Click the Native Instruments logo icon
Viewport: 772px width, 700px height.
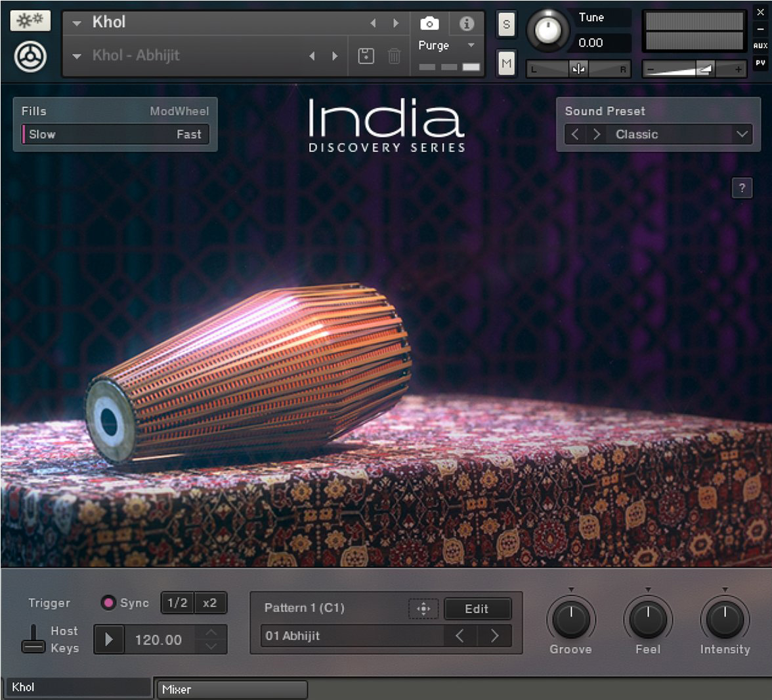point(30,56)
